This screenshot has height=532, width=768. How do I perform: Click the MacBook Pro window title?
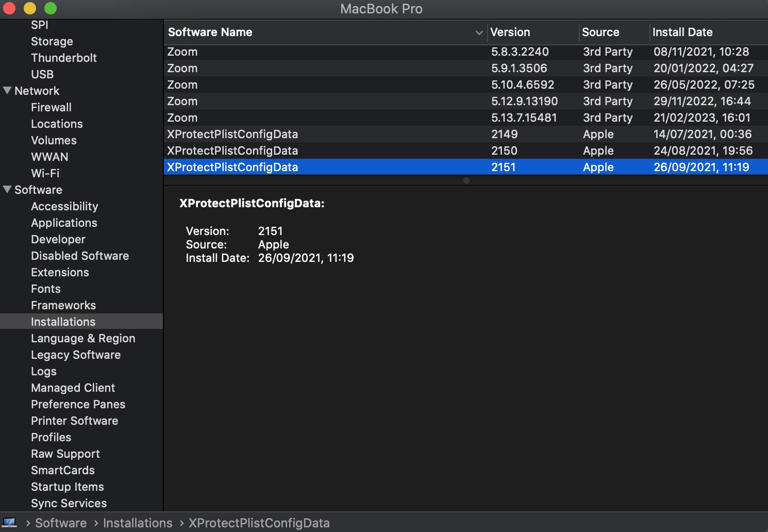click(381, 9)
